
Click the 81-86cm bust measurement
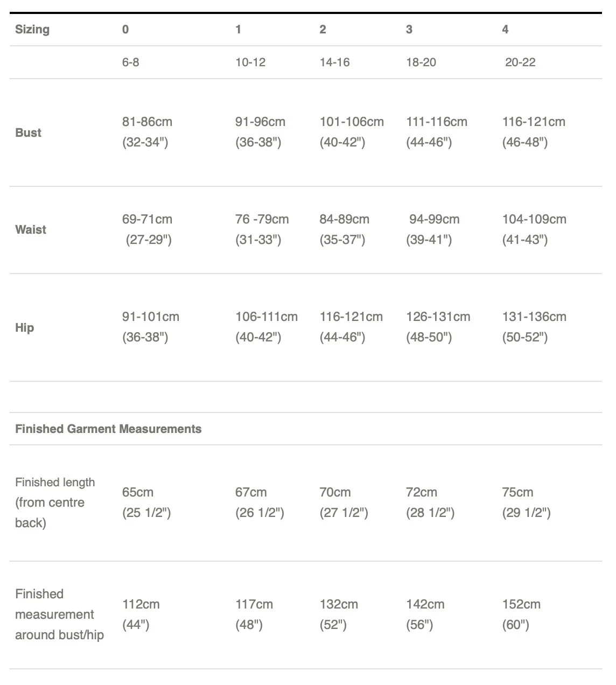(147, 122)
